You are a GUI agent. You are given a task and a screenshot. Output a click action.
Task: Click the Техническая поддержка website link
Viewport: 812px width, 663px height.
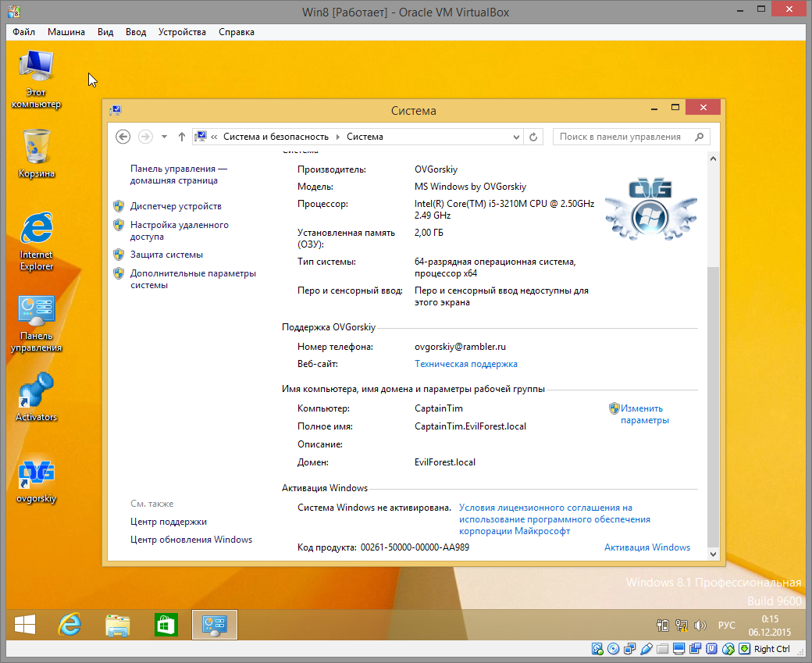point(465,364)
